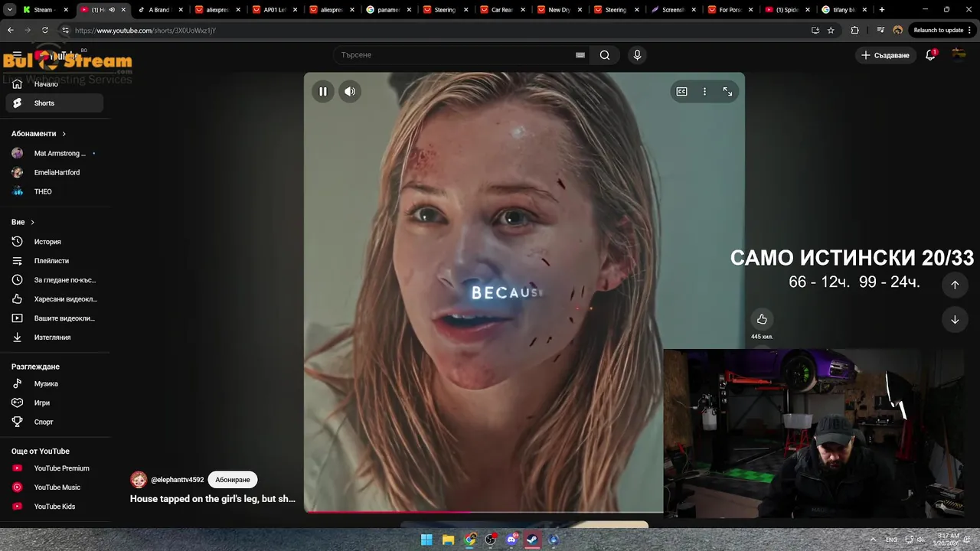Open the taskbar clock and date
The height and width of the screenshot is (551, 980).
point(948,540)
